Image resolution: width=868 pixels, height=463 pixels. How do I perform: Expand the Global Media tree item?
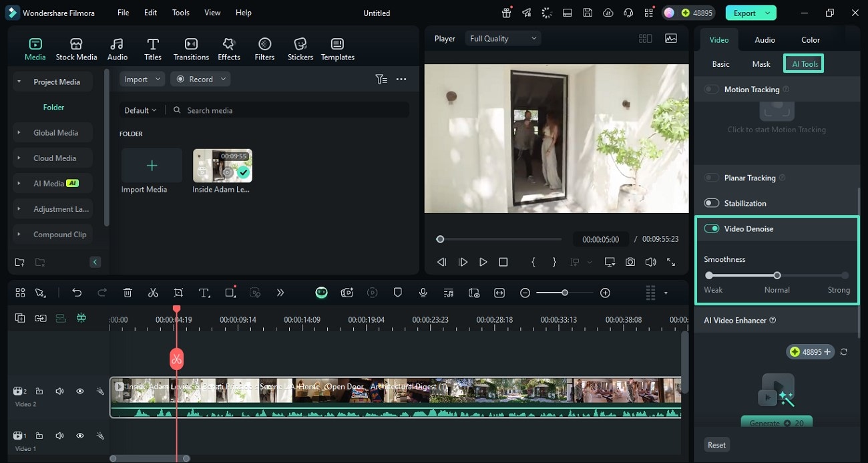[x=19, y=133]
